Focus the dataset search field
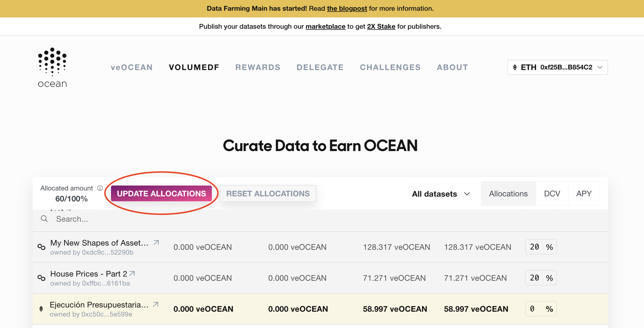This screenshot has width=644, height=328. (x=169, y=219)
